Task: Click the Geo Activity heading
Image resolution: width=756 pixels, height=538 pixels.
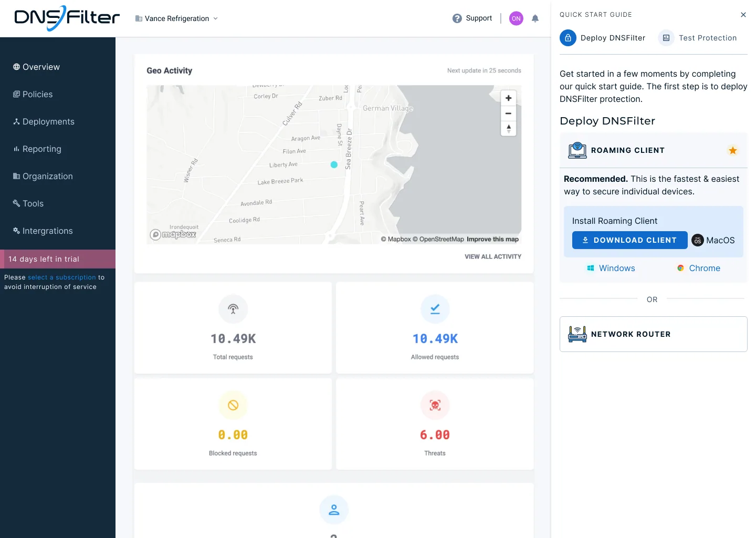Action: pos(170,70)
